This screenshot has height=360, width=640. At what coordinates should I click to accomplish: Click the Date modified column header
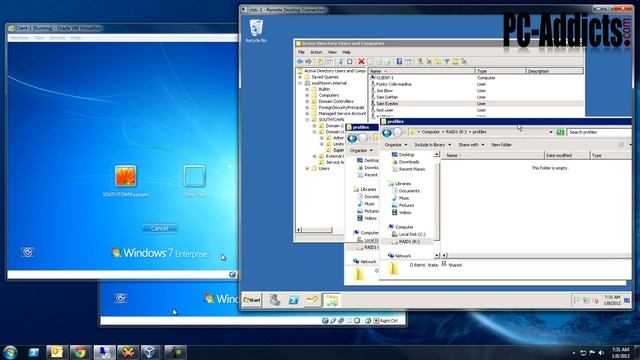click(x=567, y=155)
